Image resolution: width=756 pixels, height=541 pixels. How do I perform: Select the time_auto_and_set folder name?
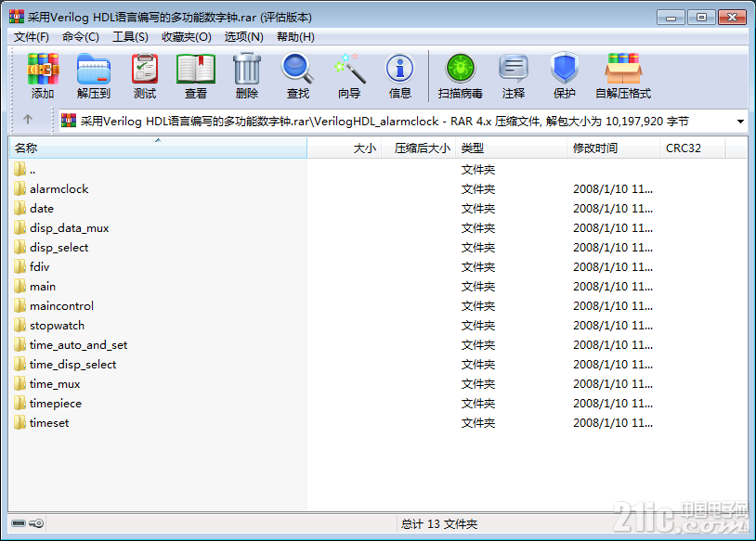[79, 345]
